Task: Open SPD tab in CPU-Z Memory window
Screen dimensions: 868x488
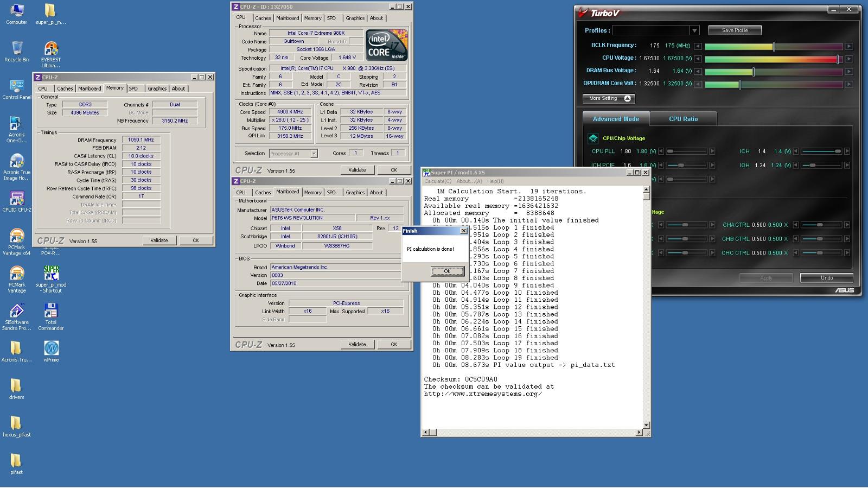Action: pyautogui.click(x=133, y=88)
